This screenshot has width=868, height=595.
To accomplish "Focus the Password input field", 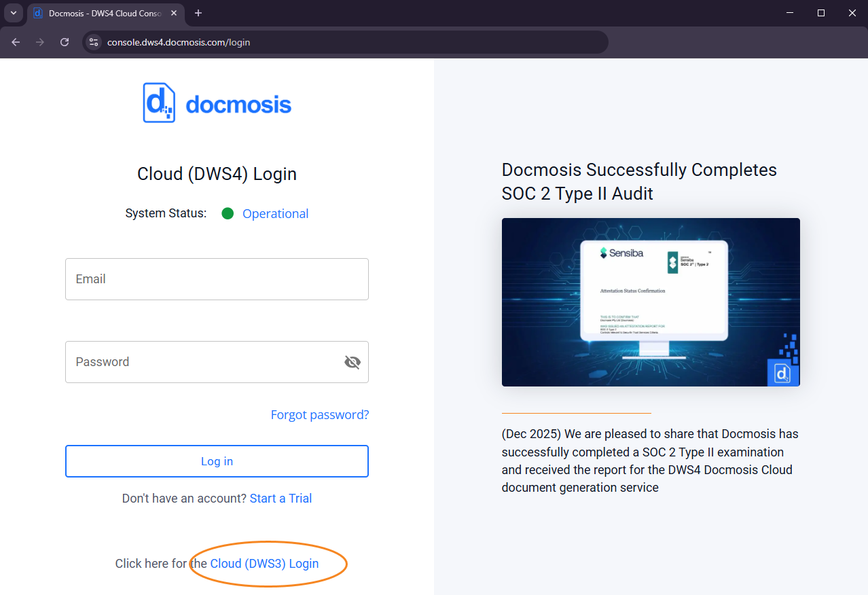I will click(x=217, y=362).
